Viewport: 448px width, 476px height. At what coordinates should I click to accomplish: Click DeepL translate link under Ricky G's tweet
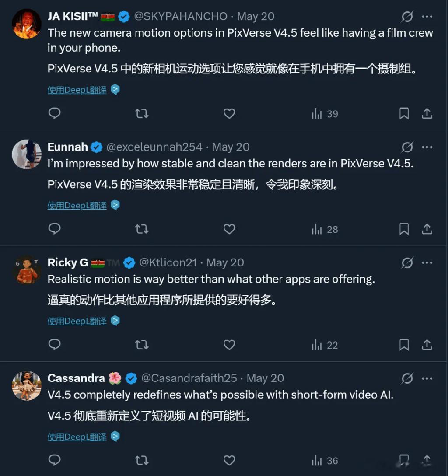pyautogui.click(x=77, y=321)
